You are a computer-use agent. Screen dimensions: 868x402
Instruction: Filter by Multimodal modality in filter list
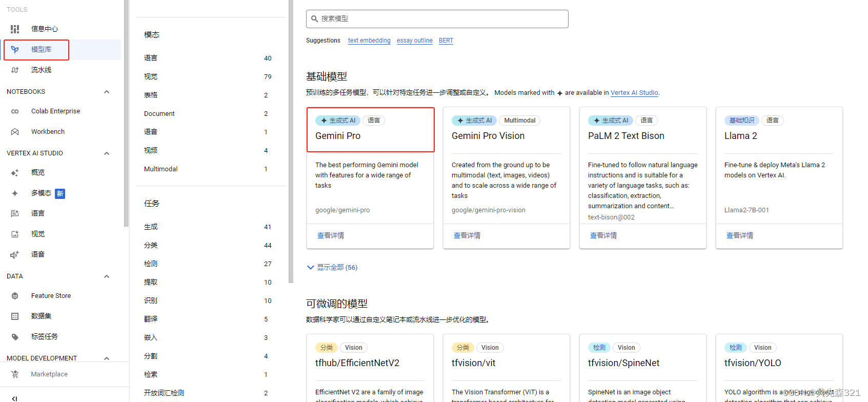[208, 169]
